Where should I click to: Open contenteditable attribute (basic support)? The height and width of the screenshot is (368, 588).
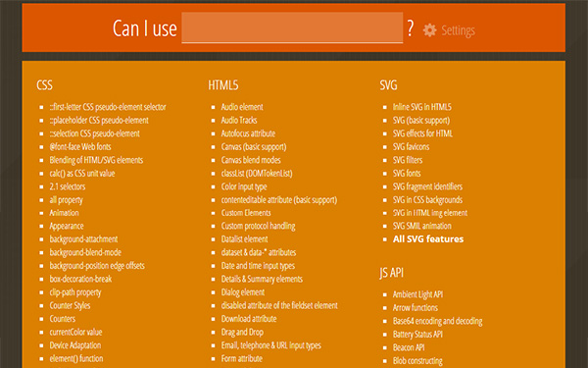[279, 200]
